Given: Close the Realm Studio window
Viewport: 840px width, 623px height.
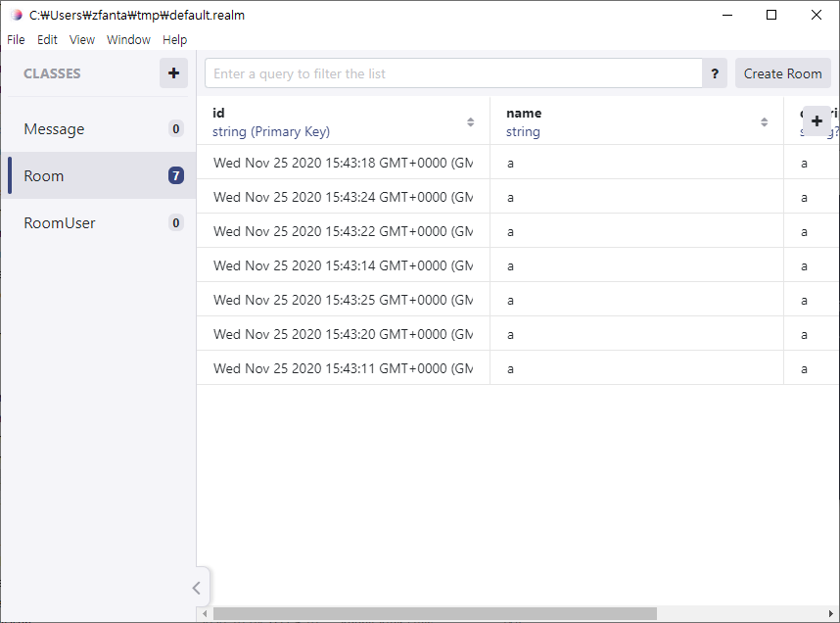Looking at the screenshot, I should coord(817,15).
